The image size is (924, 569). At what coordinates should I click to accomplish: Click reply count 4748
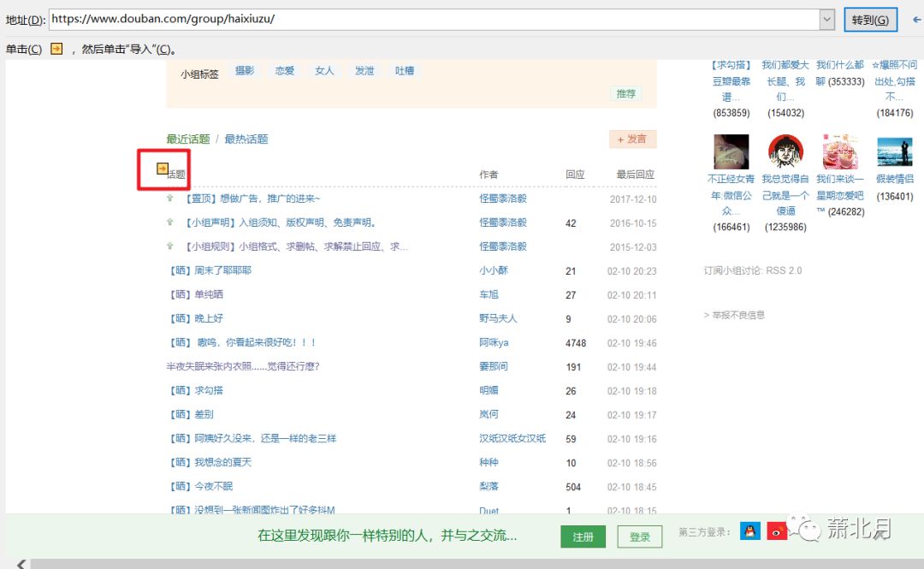click(576, 343)
